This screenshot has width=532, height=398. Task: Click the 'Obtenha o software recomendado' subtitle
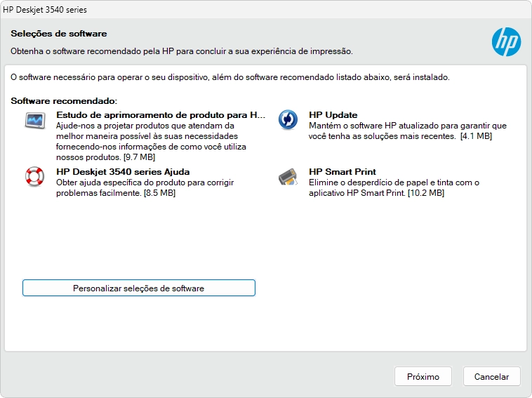click(182, 51)
